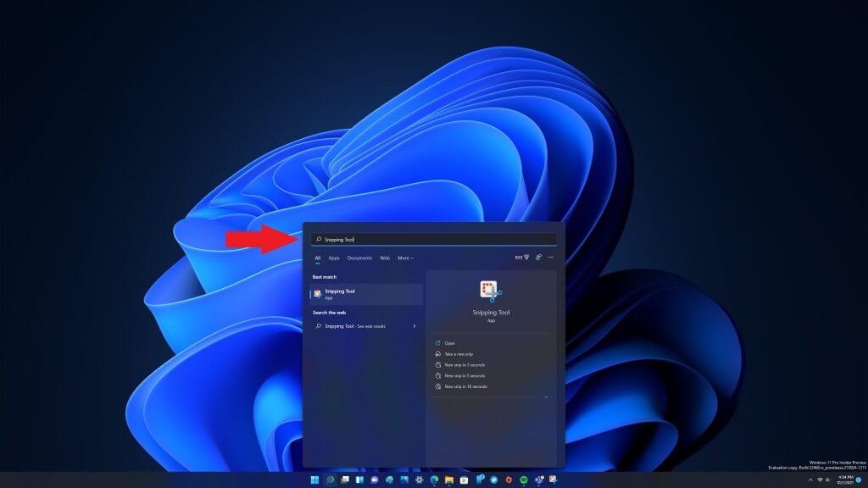Switch to the Documents search filter
The height and width of the screenshot is (488, 868).
(360, 258)
